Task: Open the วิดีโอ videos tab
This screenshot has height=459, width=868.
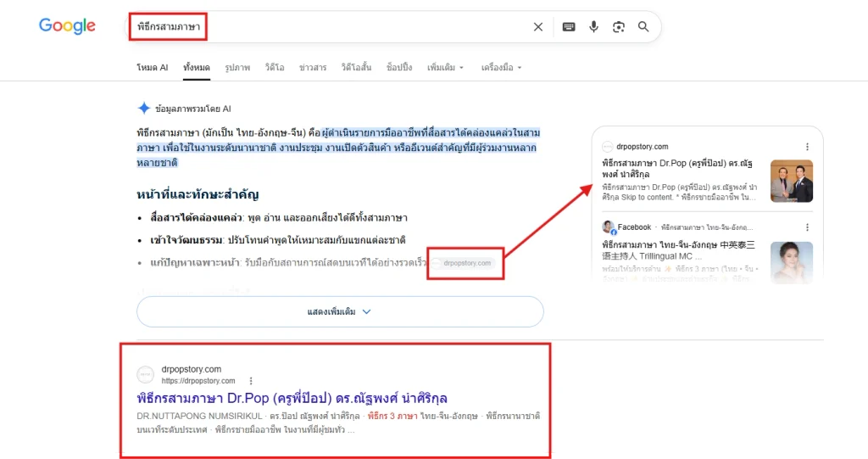Action: 275,68
